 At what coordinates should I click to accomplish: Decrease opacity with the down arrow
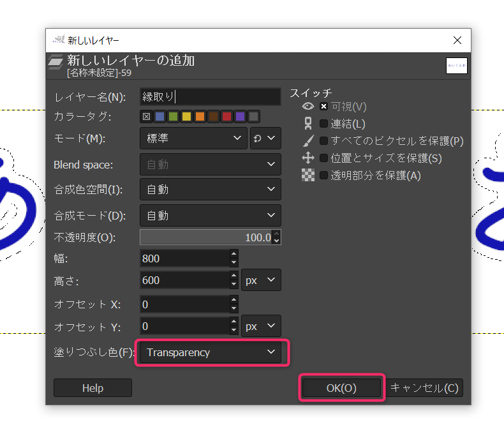click(277, 241)
